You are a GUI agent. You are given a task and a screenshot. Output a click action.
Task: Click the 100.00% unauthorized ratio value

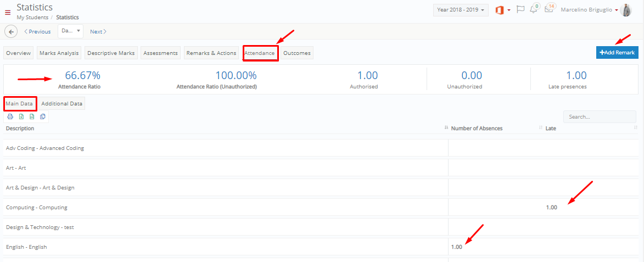pyautogui.click(x=236, y=75)
